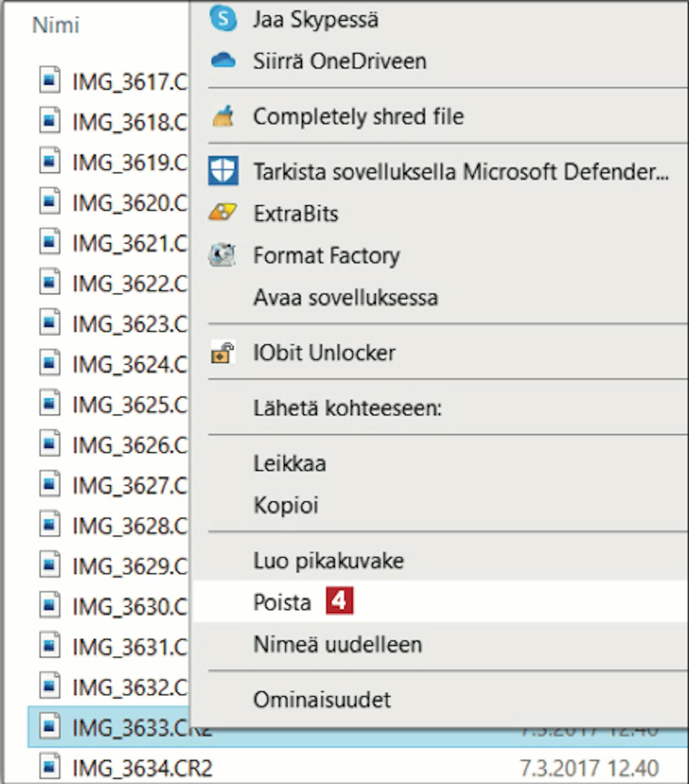689x784 pixels.
Task: Click file icon of IMG_3618
Action: point(50,120)
